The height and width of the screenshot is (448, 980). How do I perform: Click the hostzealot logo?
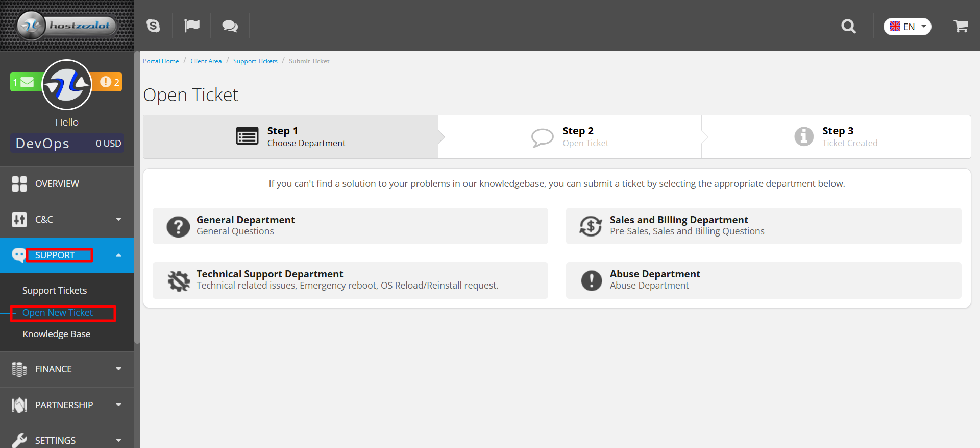(67, 25)
